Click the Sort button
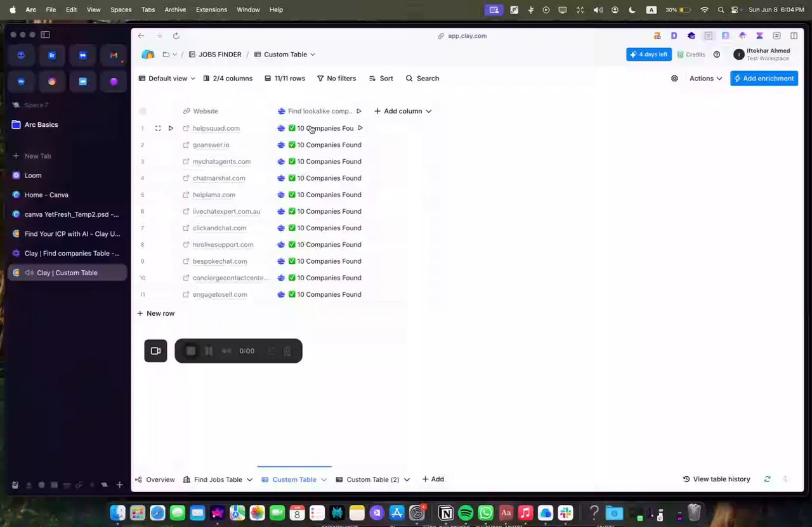Image resolution: width=812 pixels, height=527 pixels. coord(381,79)
